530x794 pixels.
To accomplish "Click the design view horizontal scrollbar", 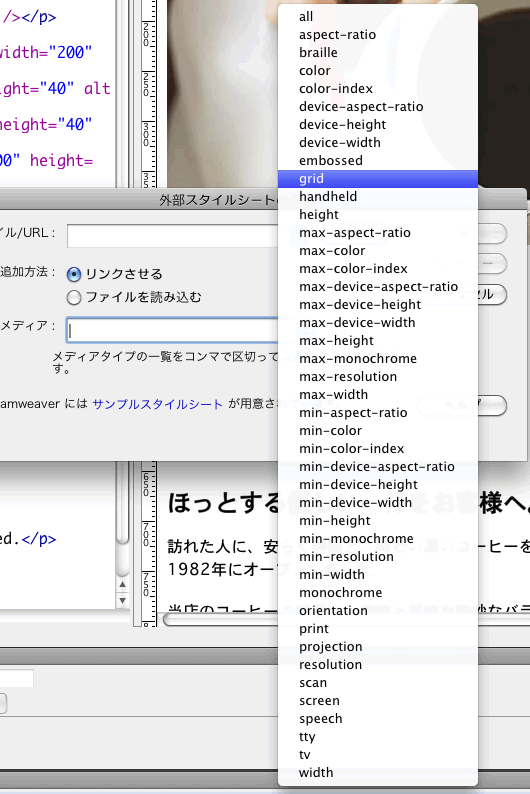I will point(221,620).
